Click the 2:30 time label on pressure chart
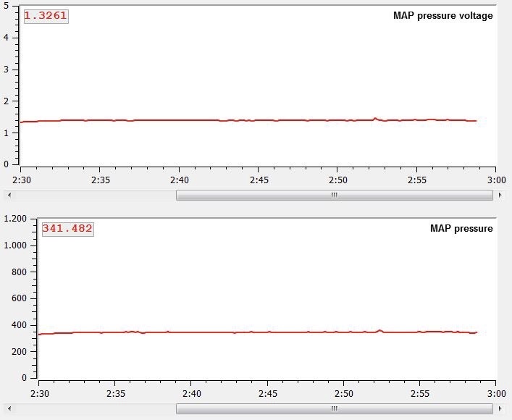 click(x=39, y=393)
